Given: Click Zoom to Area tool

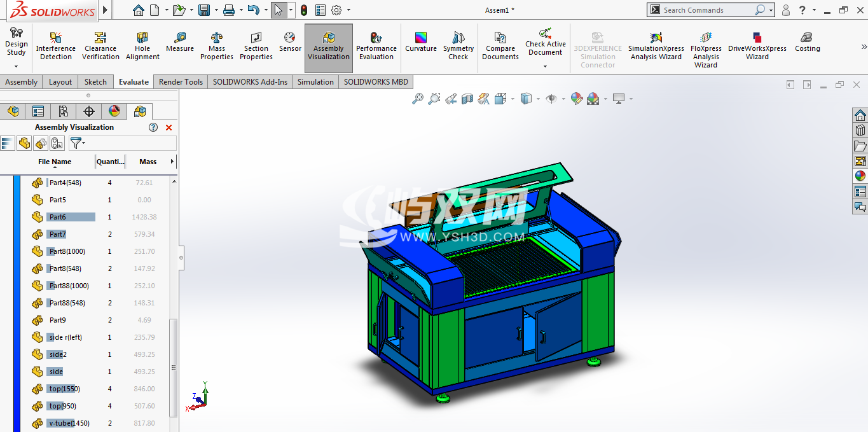Looking at the screenshot, I should tap(434, 99).
